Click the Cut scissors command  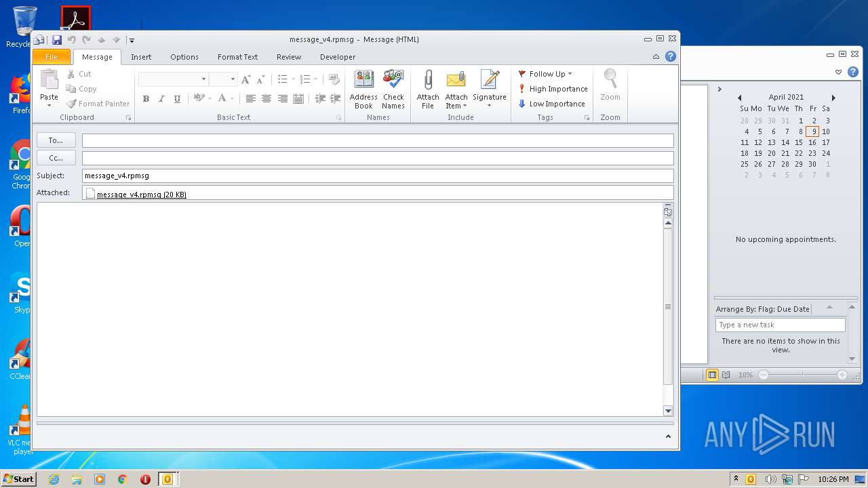click(x=79, y=74)
